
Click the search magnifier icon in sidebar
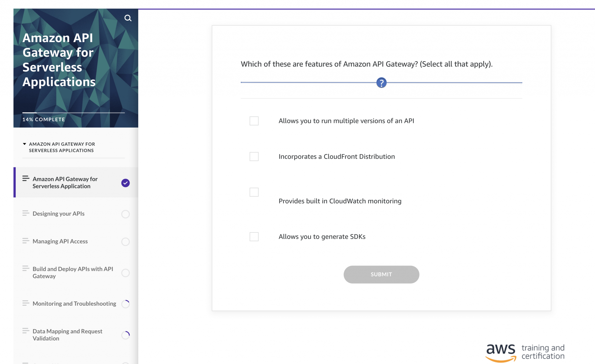(x=128, y=18)
